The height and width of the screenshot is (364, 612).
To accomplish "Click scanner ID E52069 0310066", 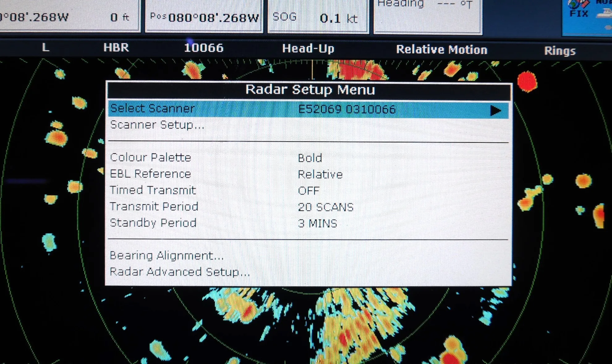I will [x=347, y=110].
